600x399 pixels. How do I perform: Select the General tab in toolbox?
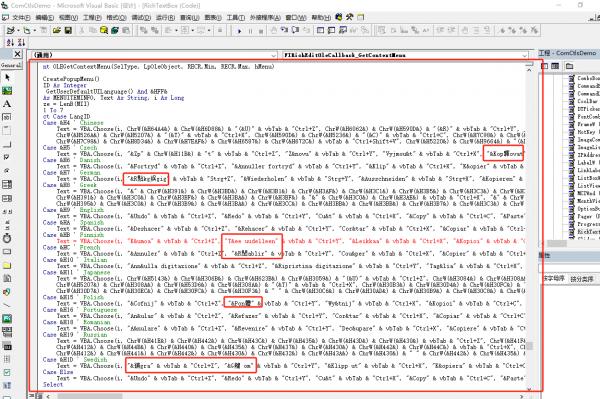click(11, 65)
